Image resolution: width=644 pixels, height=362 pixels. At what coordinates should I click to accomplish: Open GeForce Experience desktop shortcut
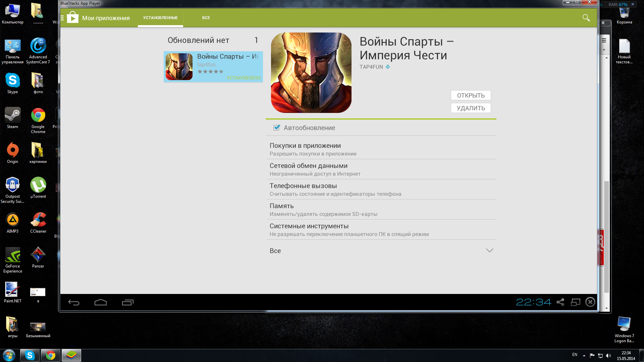tap(13, 260)
